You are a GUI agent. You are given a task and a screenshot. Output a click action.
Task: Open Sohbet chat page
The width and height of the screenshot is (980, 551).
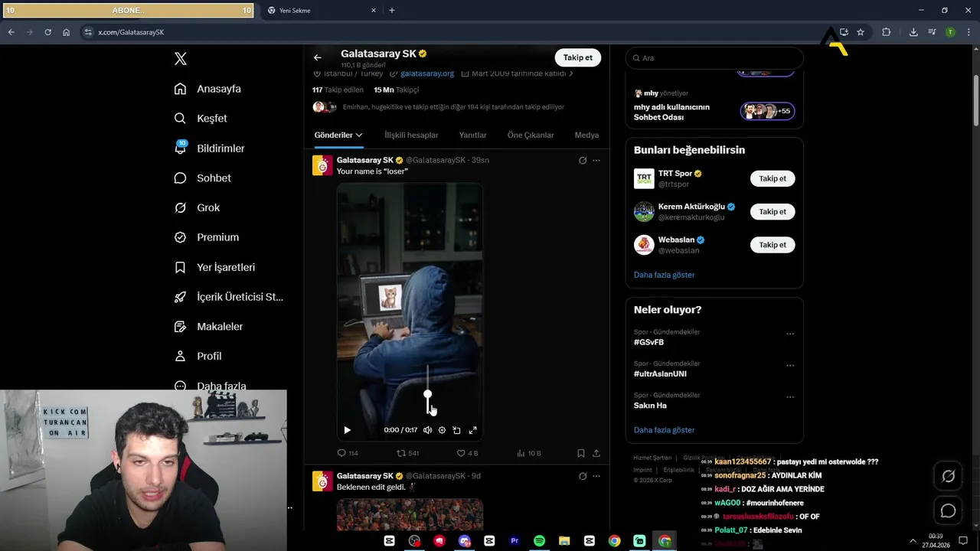pos(202,178)
